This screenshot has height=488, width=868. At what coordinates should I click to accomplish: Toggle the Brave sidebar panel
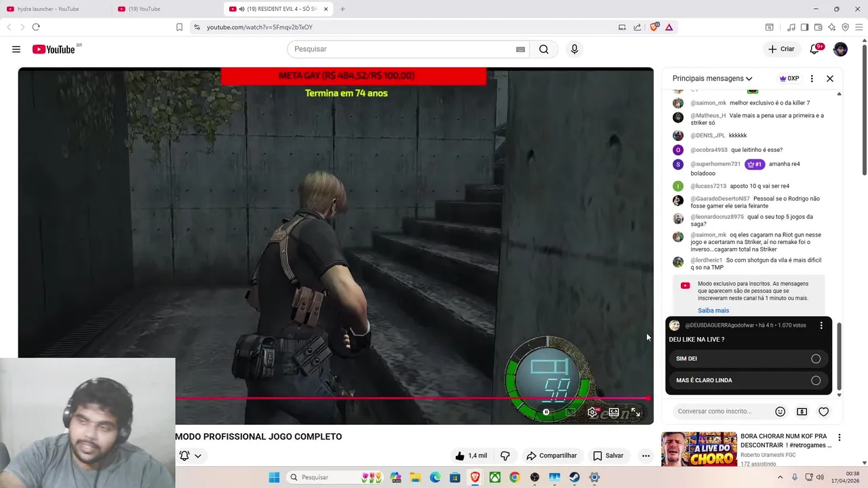coord(804,27)
